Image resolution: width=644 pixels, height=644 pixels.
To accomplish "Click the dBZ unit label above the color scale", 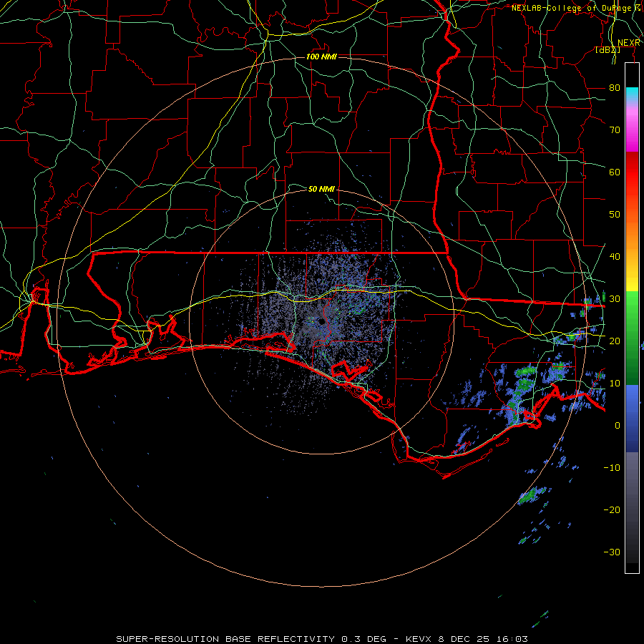I will tap(608, 50).
